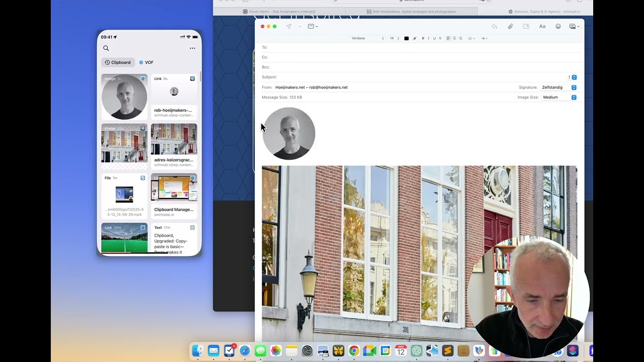
Task: Open the black text color swatch
Action: pyautogui.click(x=407, y=38)
